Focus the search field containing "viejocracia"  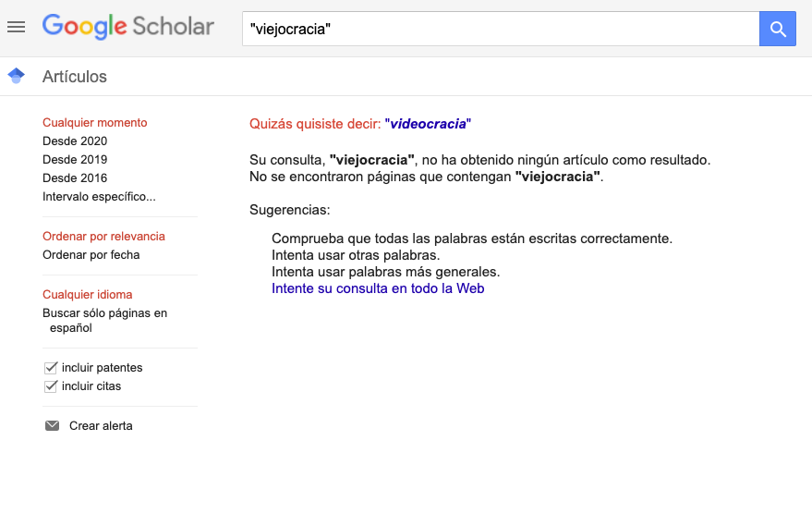pyautogui.click(x=501, y=29)
